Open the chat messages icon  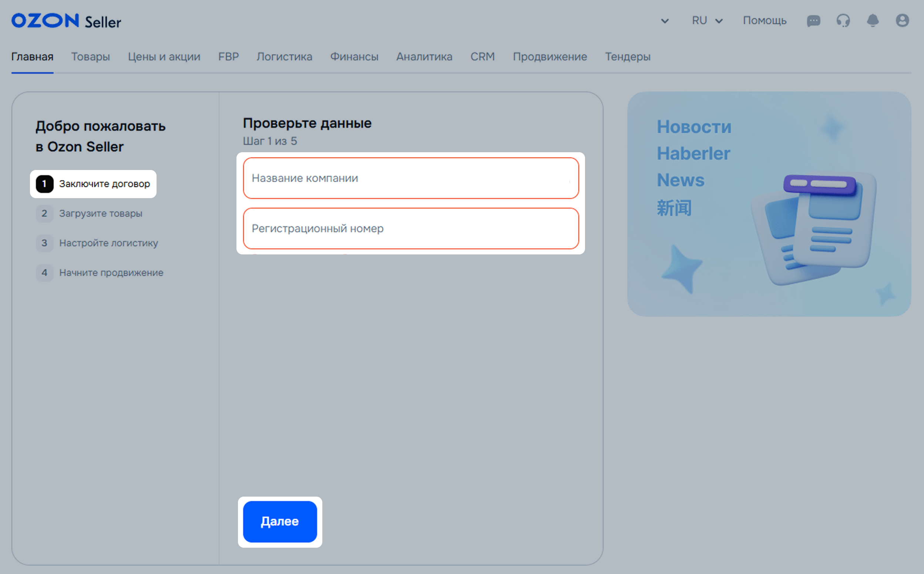814,20
